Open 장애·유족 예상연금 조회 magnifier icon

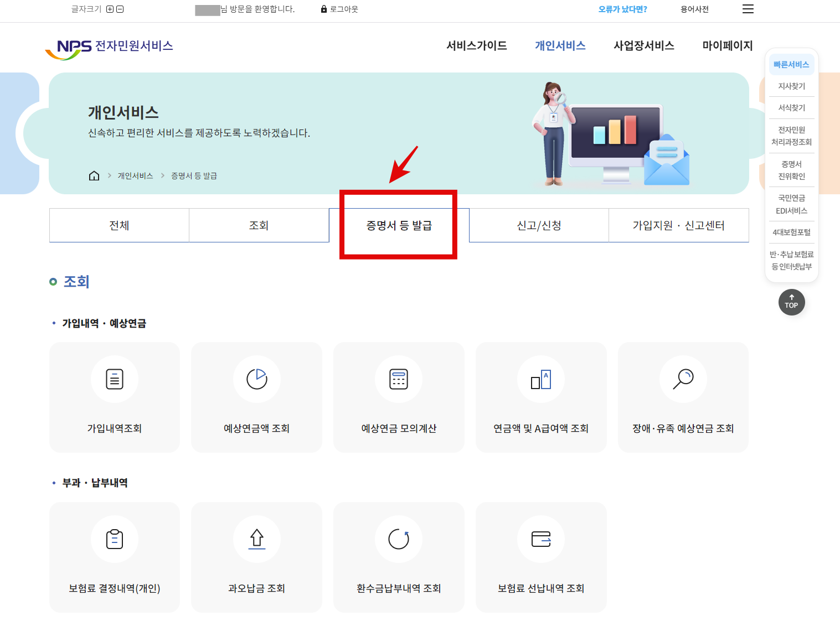point(683,380)
